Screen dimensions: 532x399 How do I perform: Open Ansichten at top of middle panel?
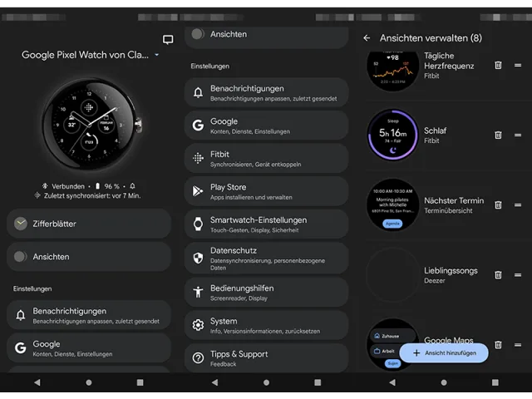[266, 36]
